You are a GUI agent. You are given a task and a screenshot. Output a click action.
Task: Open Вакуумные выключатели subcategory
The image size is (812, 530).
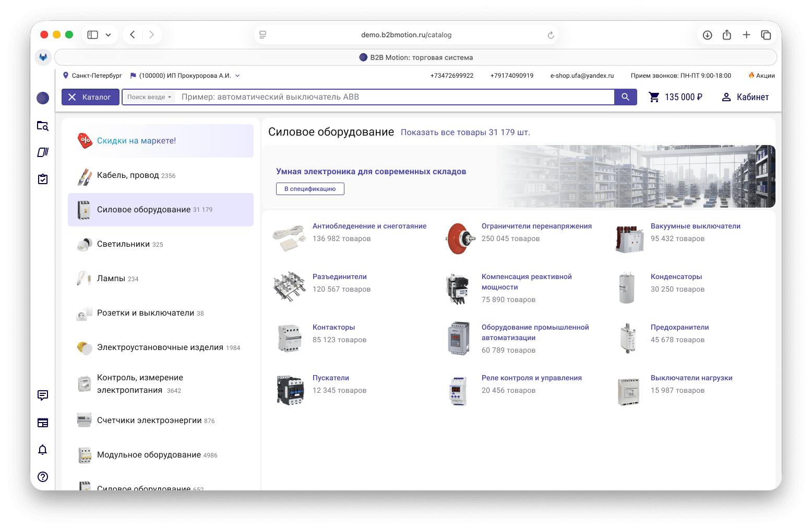coord(696,226)
